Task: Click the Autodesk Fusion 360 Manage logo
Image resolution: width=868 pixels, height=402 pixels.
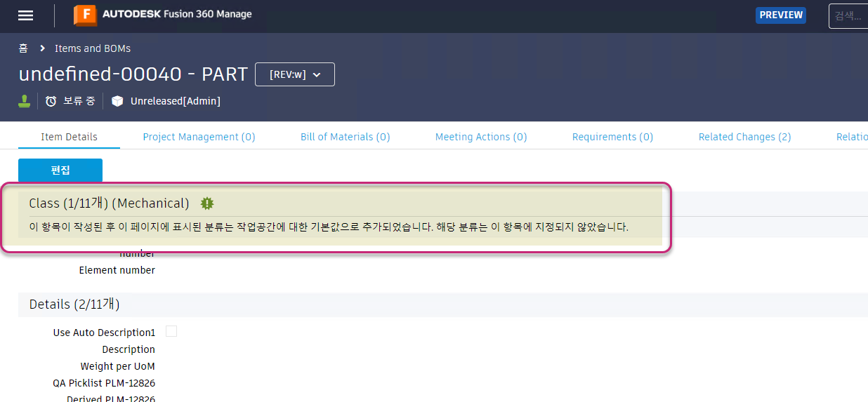Action: tap(162, 15)
